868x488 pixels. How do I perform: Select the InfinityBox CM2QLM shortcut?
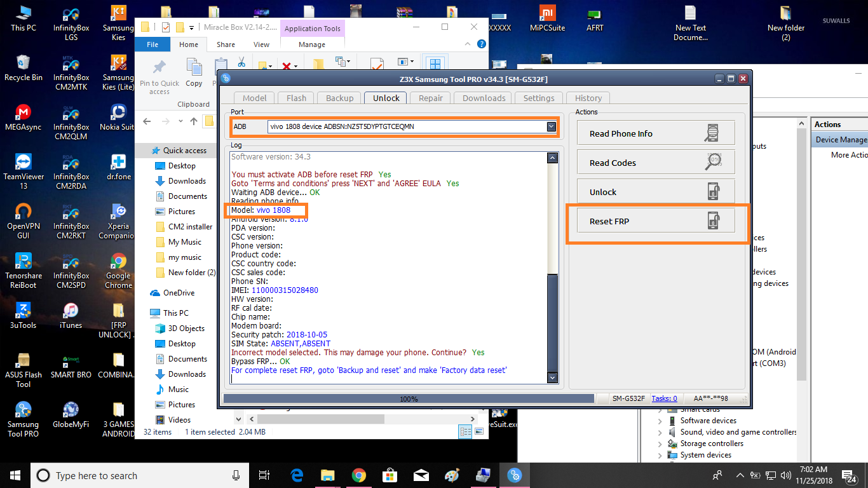[x=71, y=122]
